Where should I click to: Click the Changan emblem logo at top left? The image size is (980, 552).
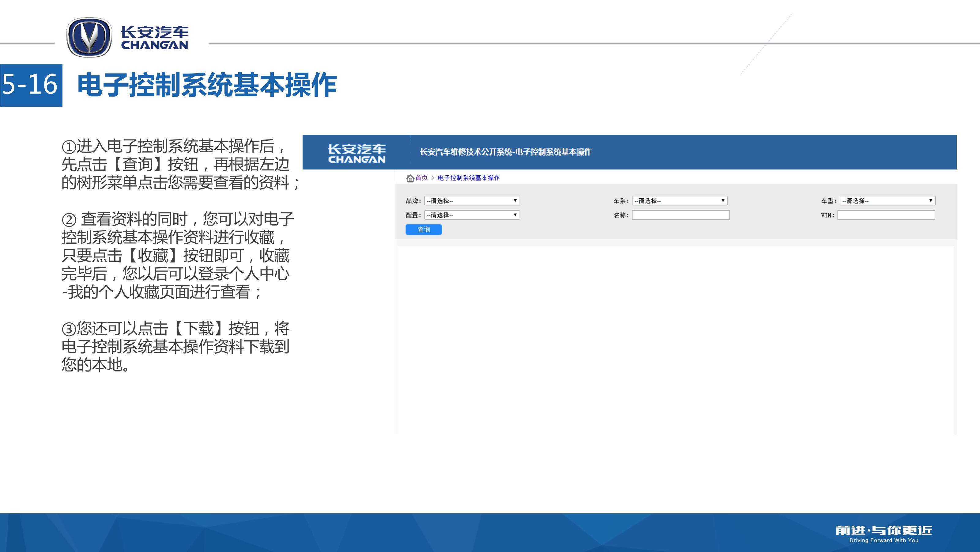(x=89, y=37)
